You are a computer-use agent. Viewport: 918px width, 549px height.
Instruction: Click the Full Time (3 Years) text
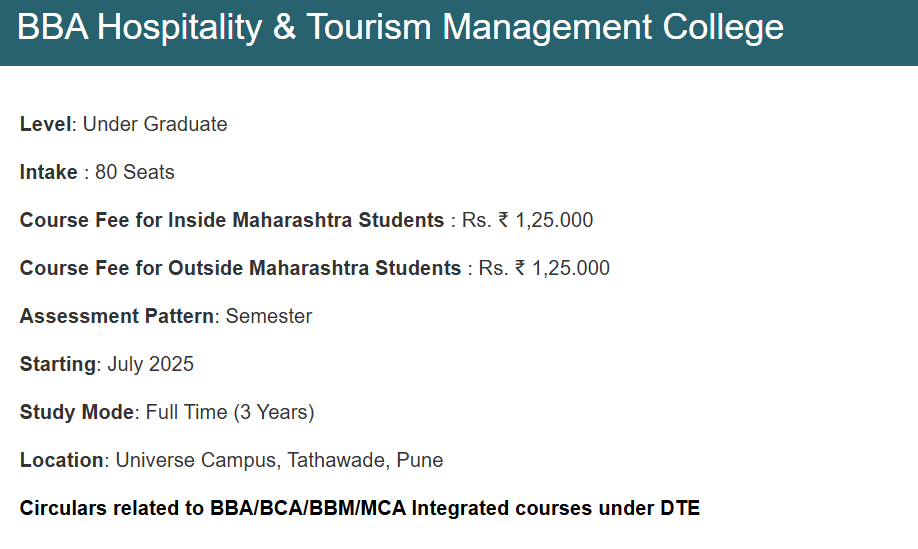click(230, 412)
